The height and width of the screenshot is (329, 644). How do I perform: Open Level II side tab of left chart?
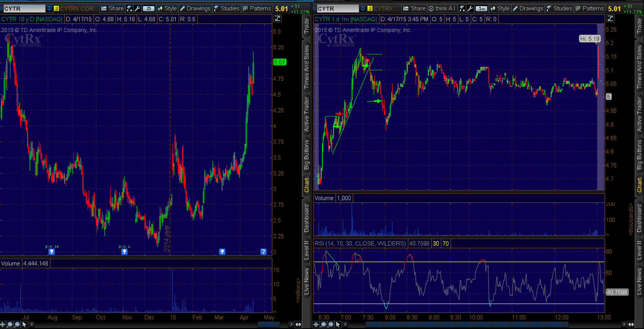coord(307,250)
